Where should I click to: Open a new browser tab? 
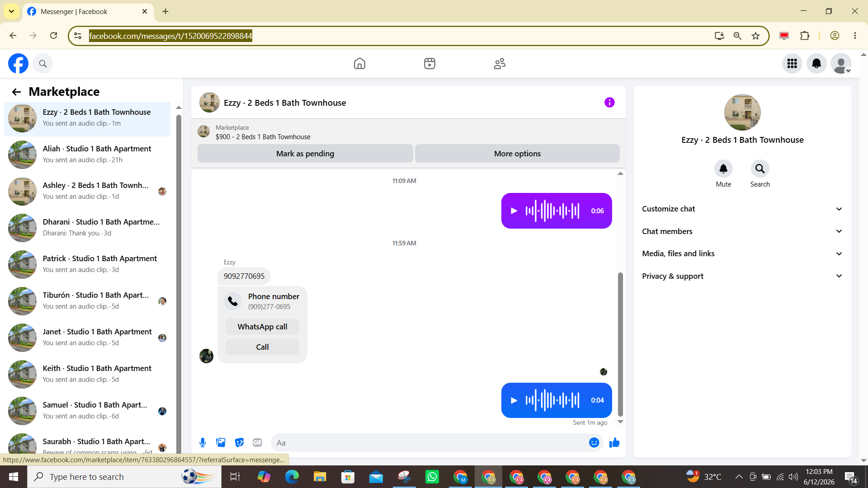pos(165,11)
